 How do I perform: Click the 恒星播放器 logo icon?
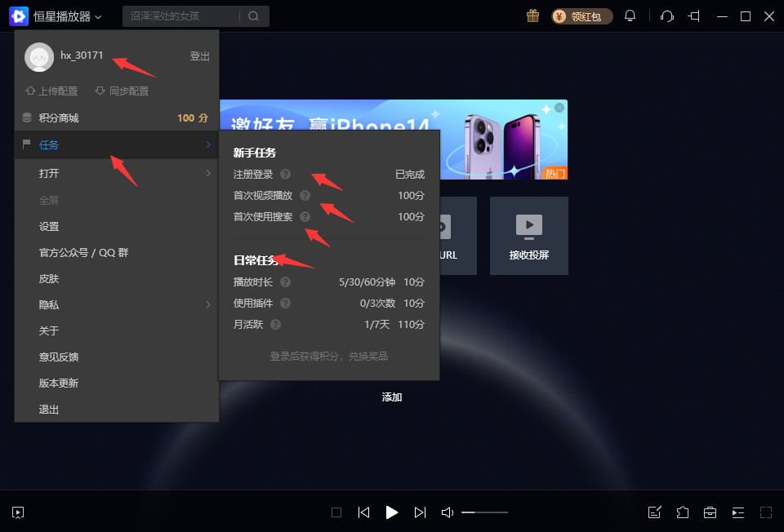point(19,16)
